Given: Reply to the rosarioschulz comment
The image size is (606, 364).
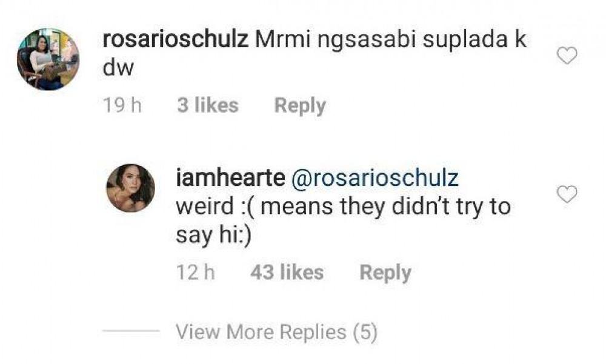Looking at the screenshot, I should pyautogui.click(x=300, y=105).
